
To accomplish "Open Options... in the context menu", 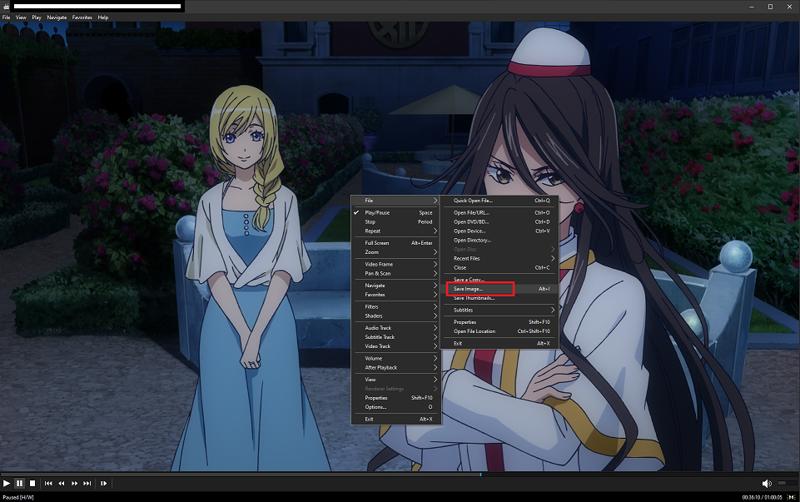I will (396, 407).
